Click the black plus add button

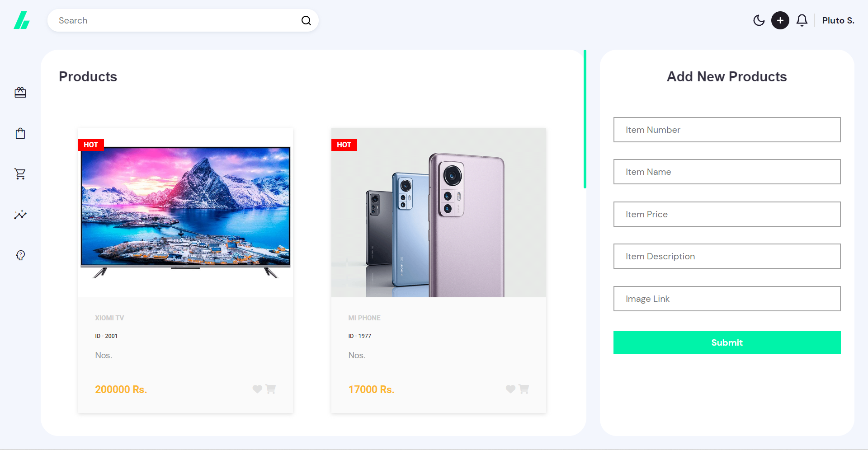tap(780, 20)
